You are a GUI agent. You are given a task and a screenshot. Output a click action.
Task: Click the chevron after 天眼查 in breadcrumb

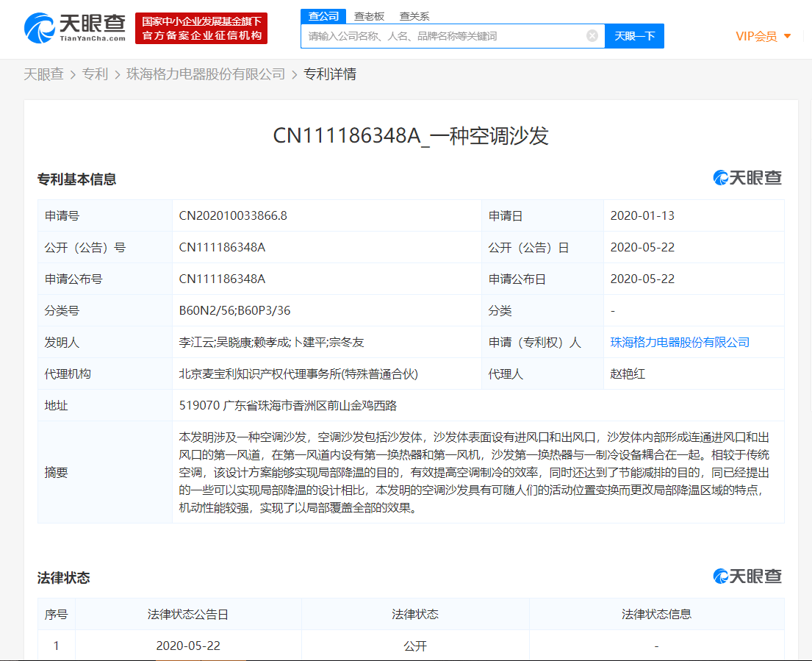73,74
